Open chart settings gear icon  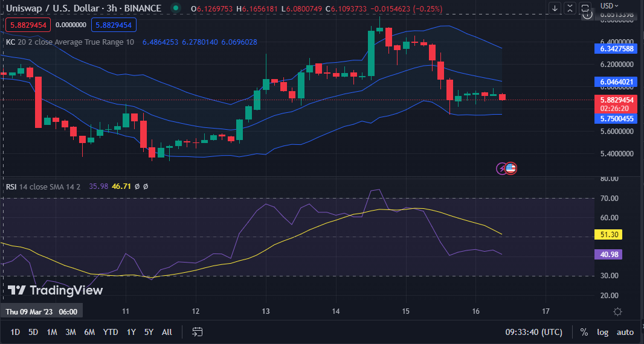click(x=617, y=311)
